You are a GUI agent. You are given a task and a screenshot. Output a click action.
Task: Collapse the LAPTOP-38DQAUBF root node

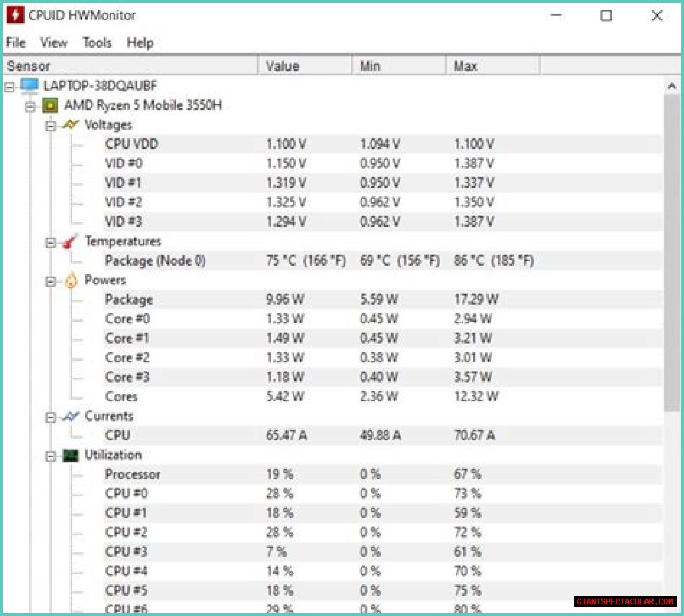coord(10,87)
